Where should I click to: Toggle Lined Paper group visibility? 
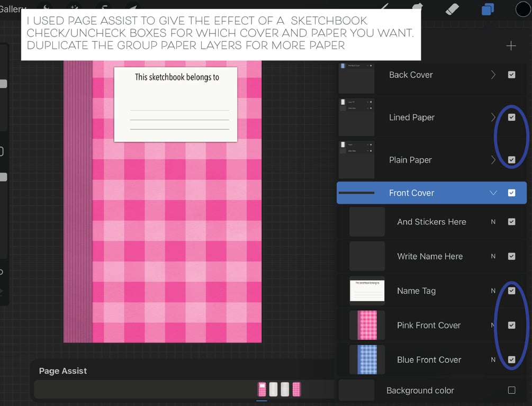pos(511,118)
